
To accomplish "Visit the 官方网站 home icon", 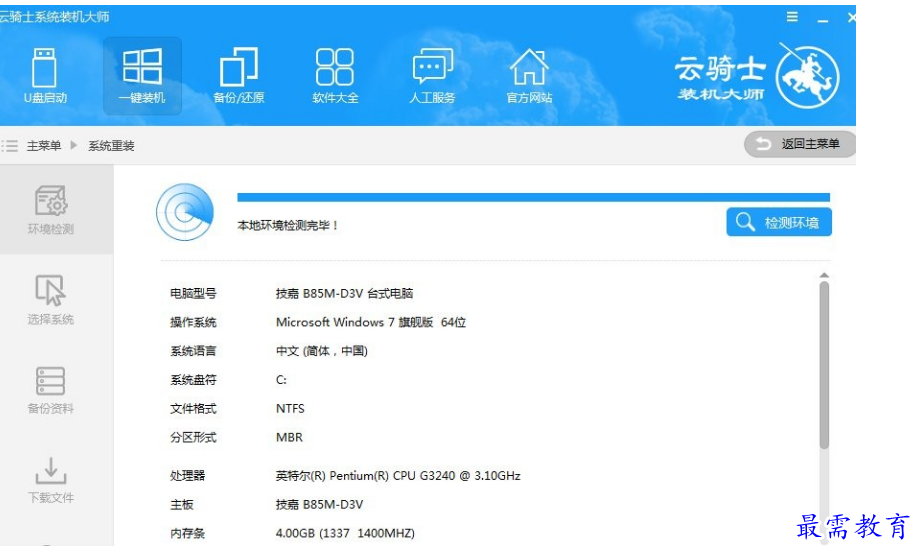I will tap(529, 76).
